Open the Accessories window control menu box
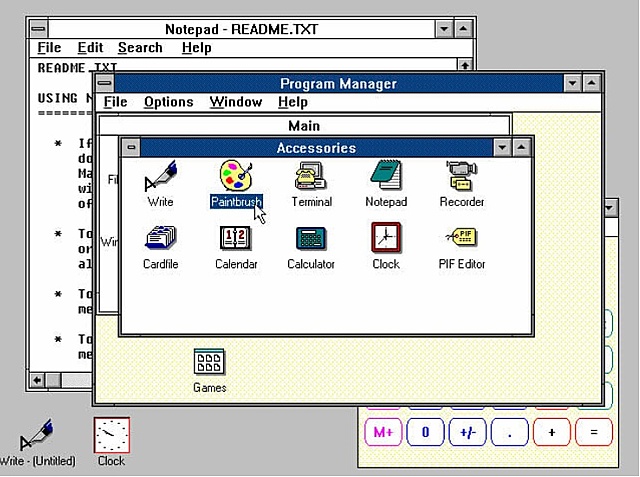The image size is (640, 477). click(x=131, y=147)
